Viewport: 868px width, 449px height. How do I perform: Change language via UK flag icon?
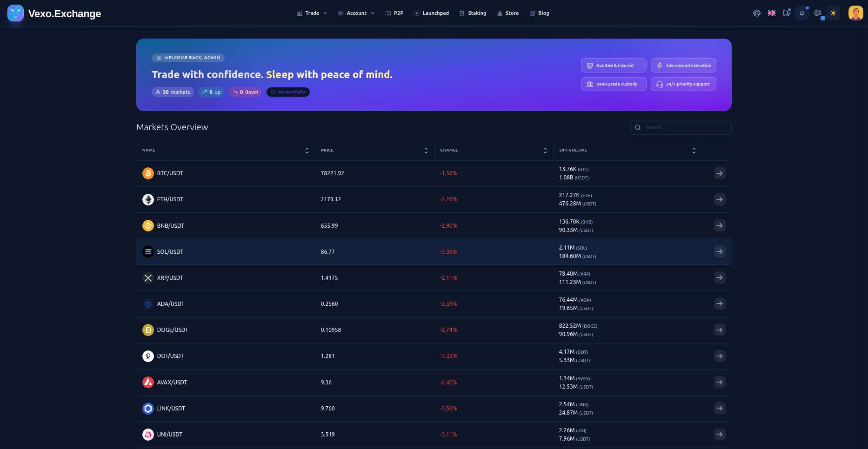point(772,13)
